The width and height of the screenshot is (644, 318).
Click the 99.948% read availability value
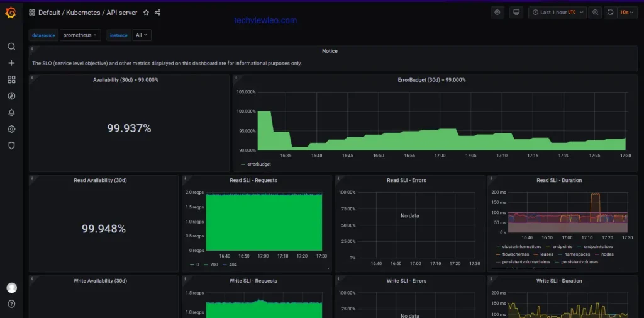point(104,229)
